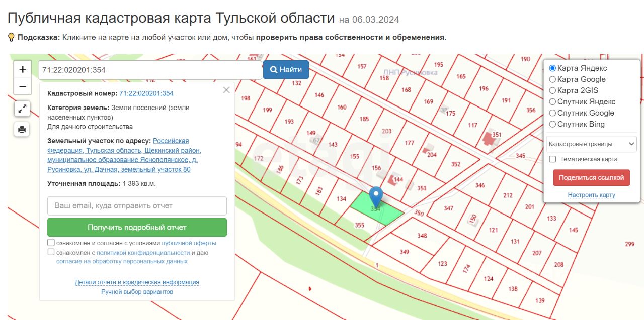
Task: Click Получить подробный отчет button
Action: tap(137, 227)
